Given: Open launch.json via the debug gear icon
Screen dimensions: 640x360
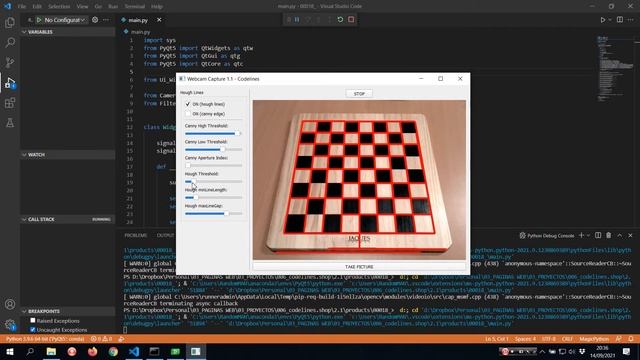Looking at the screenshot, I should (95, 20).
